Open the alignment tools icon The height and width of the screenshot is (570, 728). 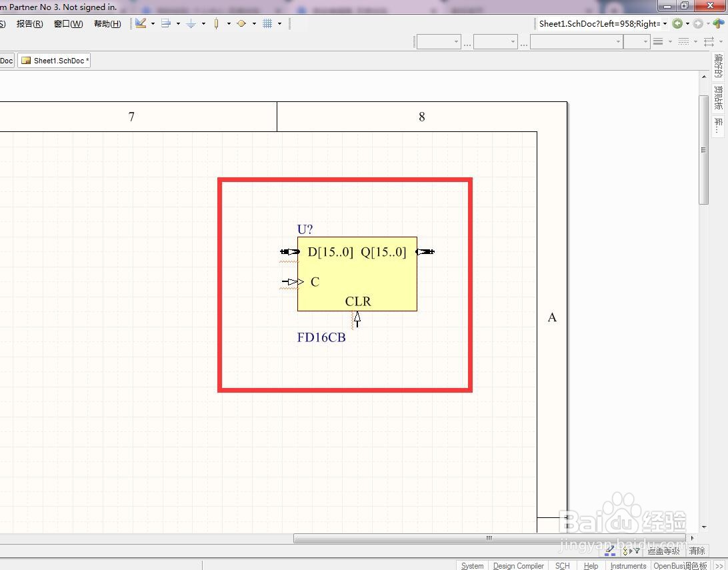click(x=166, y=23)
